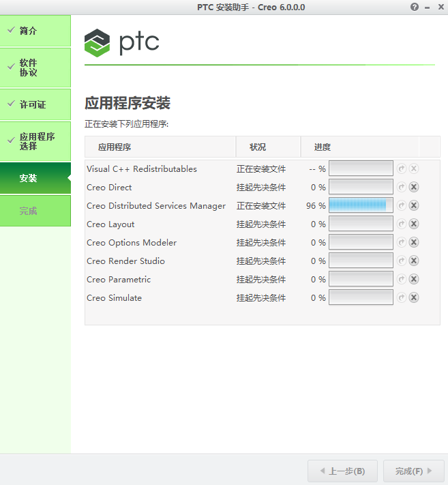Click the 96 % progress value
This screenshot has height=485, width=448.
click(316, 206)
